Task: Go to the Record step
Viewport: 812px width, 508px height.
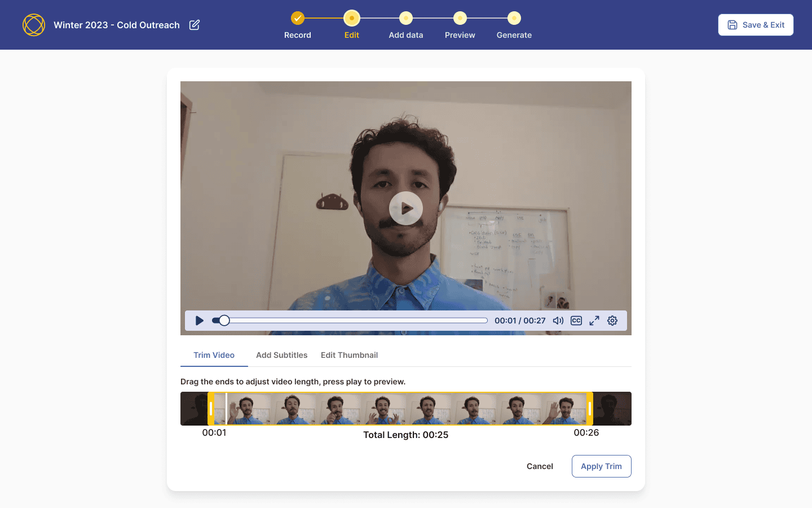Action: pos(298,25)
